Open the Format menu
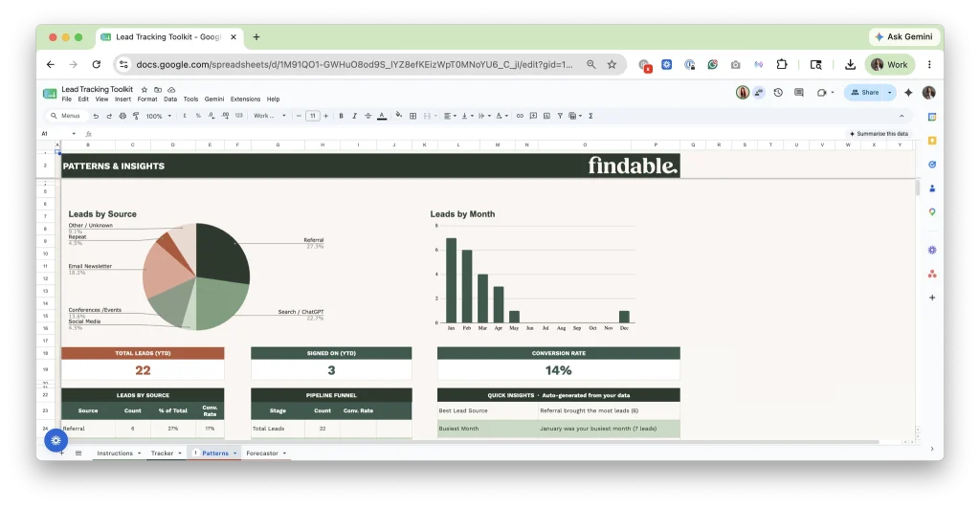This screenshot has height=508, width=980. pyautogui.click(x=146, y=99)
